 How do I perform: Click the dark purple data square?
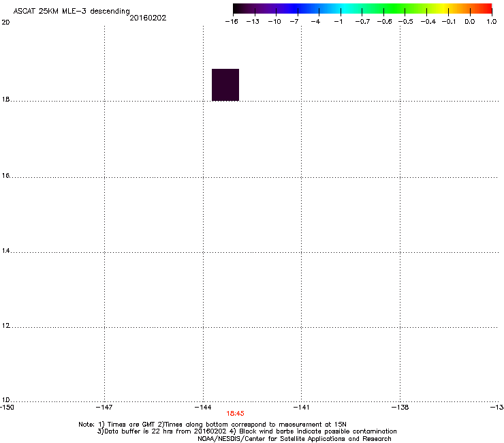[x=225, y=85]
